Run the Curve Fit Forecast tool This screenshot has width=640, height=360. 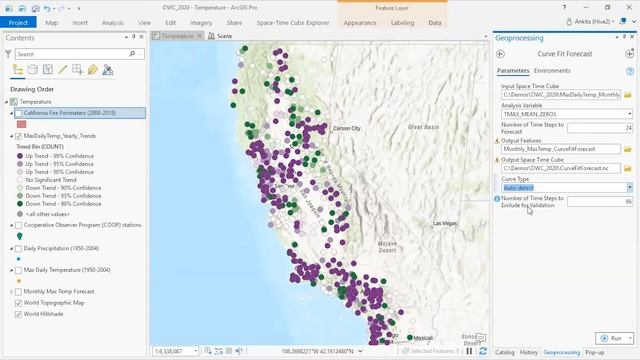(x=611, y=338)
